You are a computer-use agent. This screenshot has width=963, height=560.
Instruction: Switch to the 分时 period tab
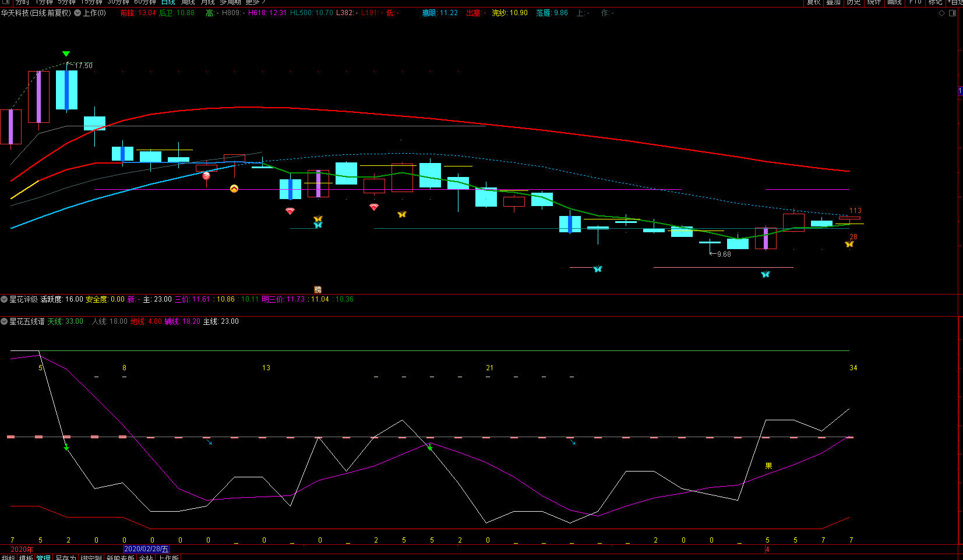(22, 2)
